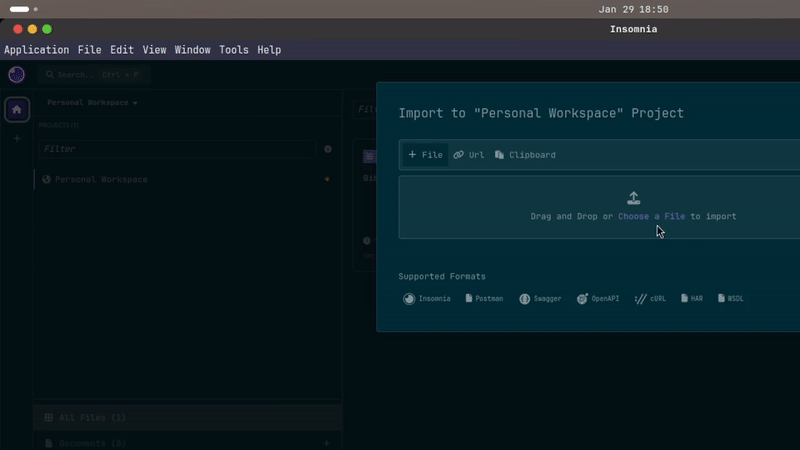The height and width of the screenshot is (450, 800).
Task: Click the PROJECTS (1) label
Action: (59, 125)
